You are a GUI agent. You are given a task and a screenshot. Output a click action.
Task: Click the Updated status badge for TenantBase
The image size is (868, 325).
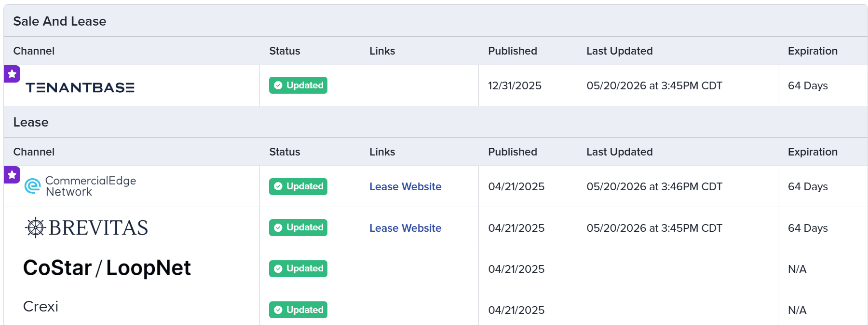click(x=298, y=85)
